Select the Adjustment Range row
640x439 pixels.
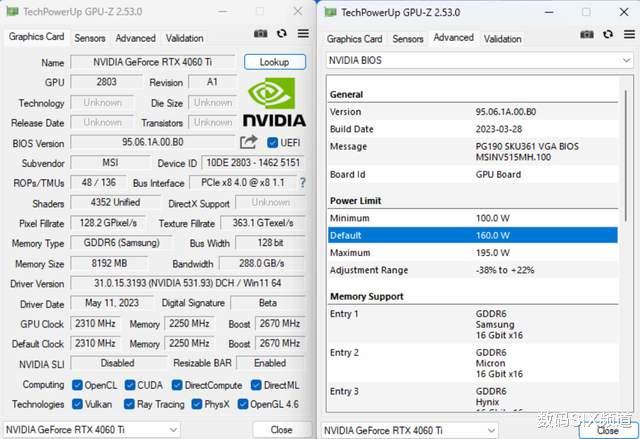(x=473, y=270)
